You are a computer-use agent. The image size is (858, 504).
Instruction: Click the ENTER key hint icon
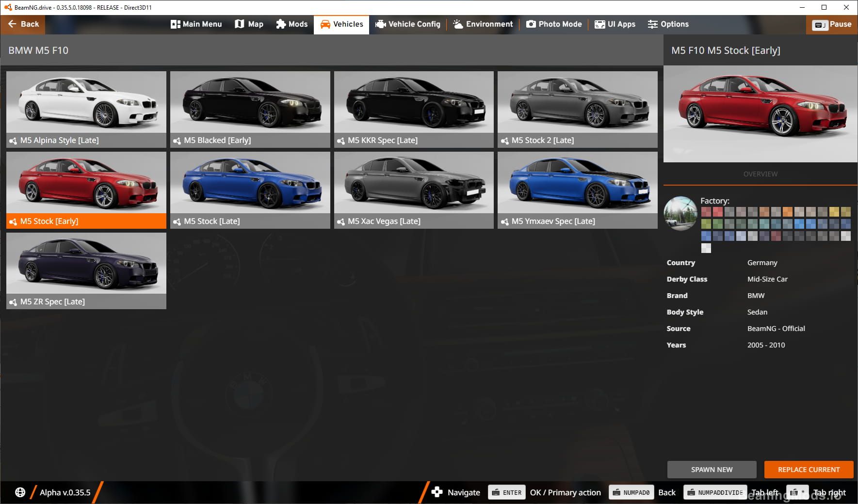coord(507,492)
